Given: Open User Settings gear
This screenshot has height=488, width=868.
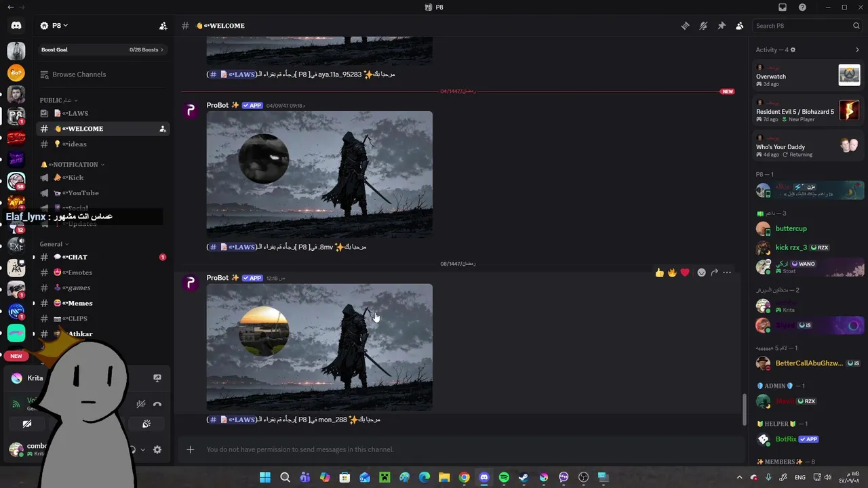Looking at the screenshot, I should pos(157,449).
